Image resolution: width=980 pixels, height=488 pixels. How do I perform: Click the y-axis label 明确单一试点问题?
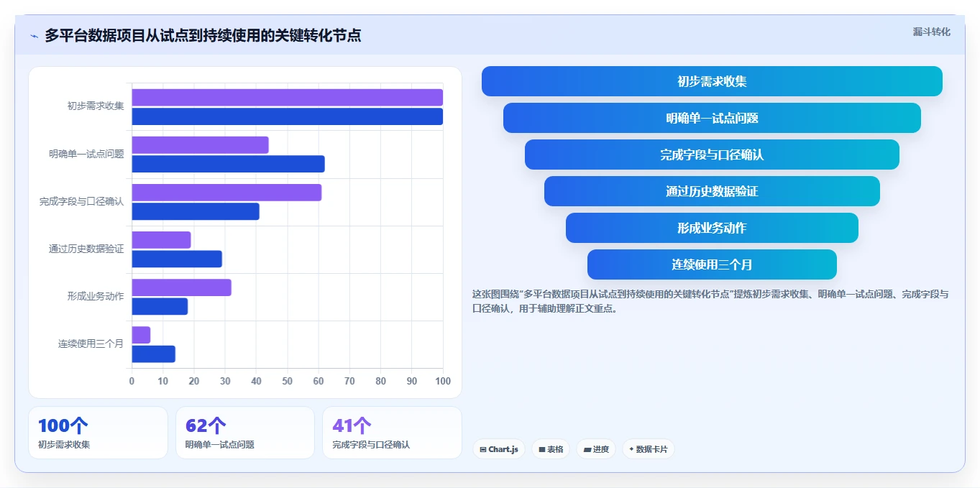click(x=86, y=154)
